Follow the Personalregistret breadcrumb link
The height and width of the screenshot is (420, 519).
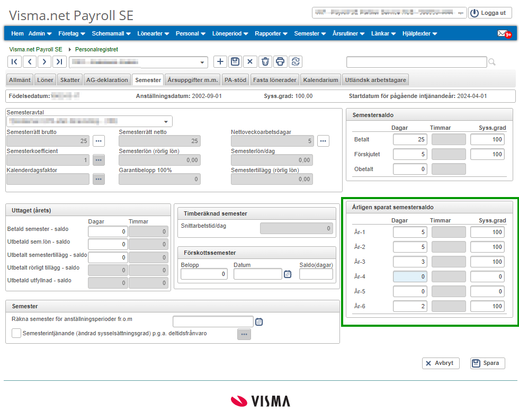(x=96, y=49)
